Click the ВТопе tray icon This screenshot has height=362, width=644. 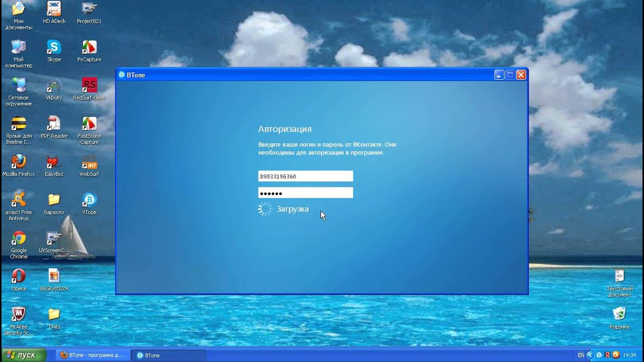pos(599,355)
